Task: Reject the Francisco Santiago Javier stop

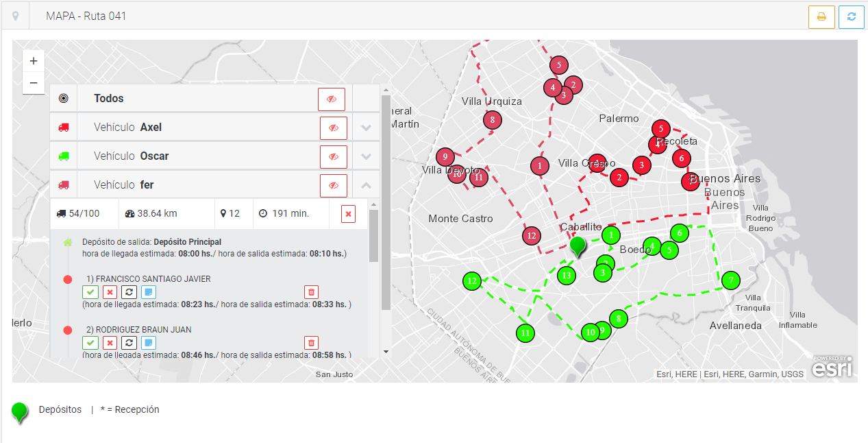Action: (x=110, y=292)
